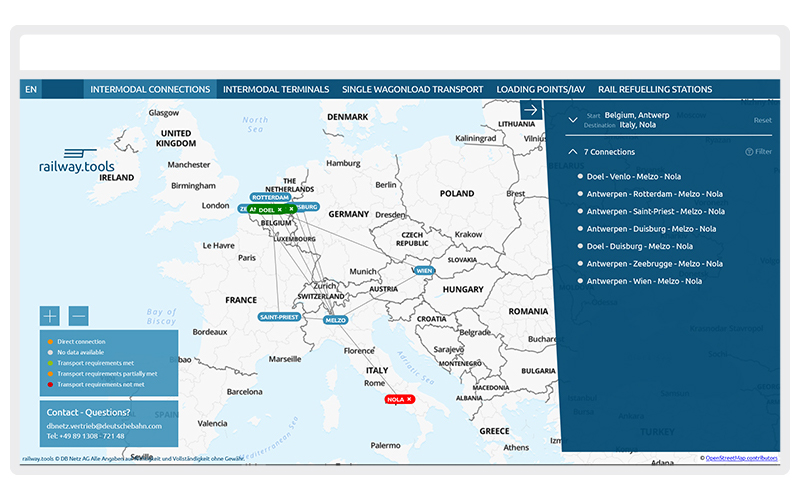The height and width of the screenshot is (500, 800).
Task: Zoom out the map with minus button
Action: pos(79,316)
